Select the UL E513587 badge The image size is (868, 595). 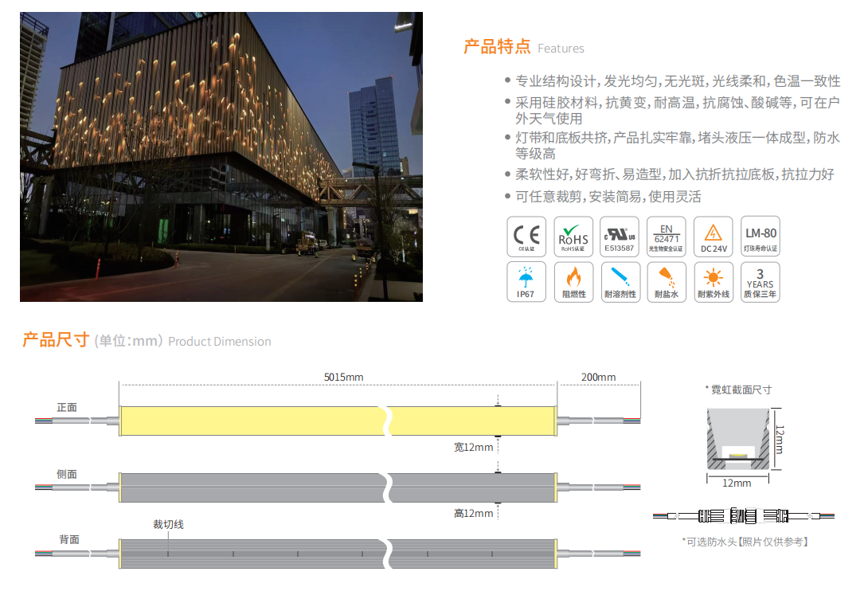(620, 237)
